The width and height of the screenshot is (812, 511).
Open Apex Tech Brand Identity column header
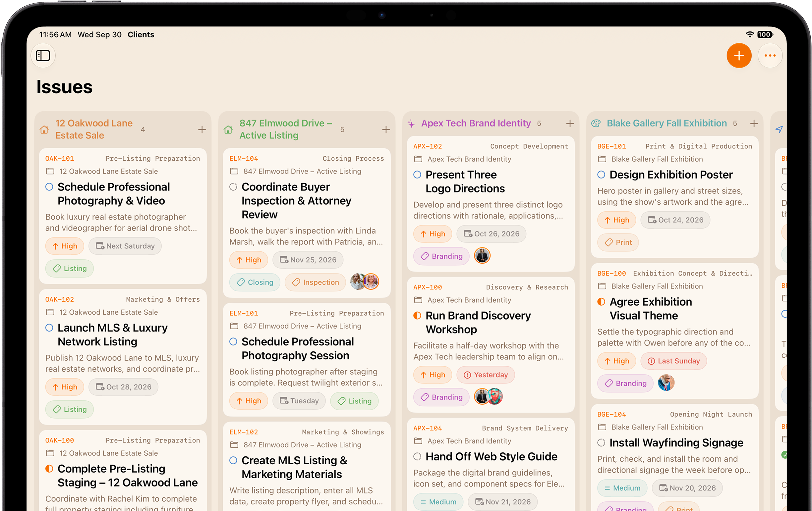point(476,123)
